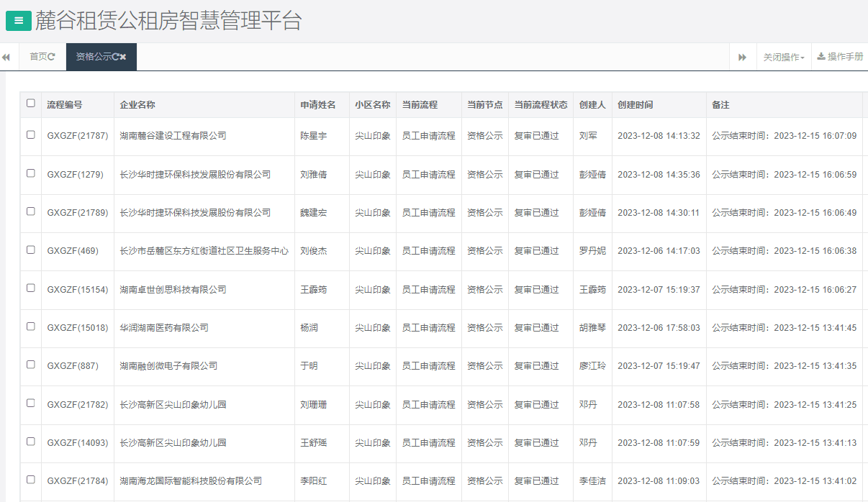Click the double-right arrow to scroll tabs forward
The image size is (868, 502).
click(743, 57)
